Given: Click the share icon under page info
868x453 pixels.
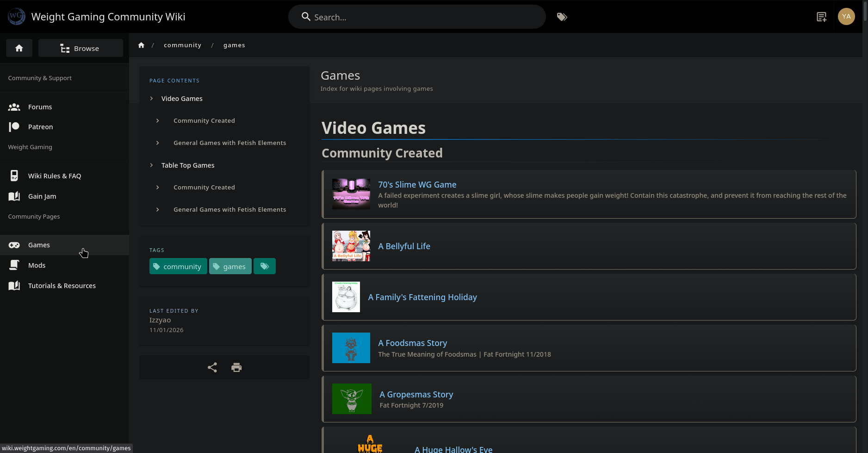Looking at the screenshot, I should pyautogui.click(x=212, y=367).
